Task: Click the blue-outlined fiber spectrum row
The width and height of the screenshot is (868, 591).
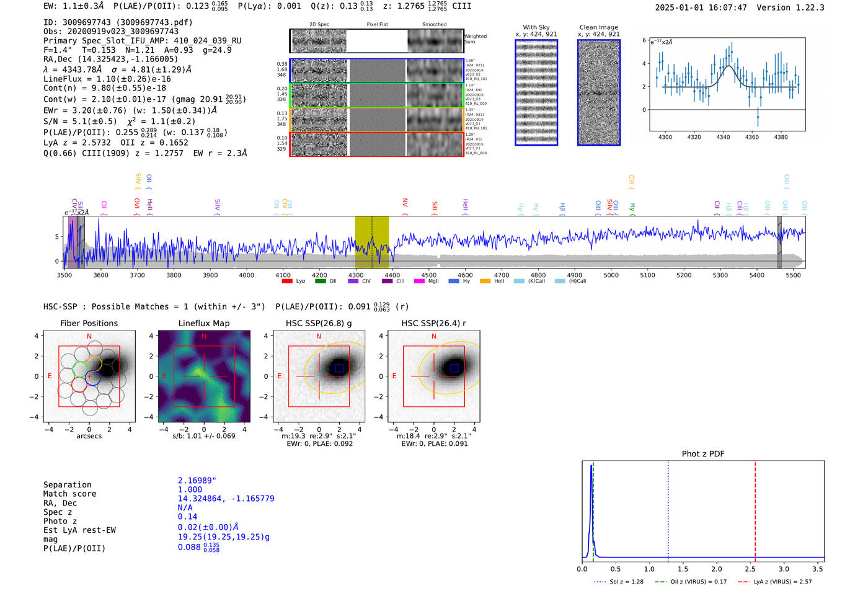Action: 376,71
